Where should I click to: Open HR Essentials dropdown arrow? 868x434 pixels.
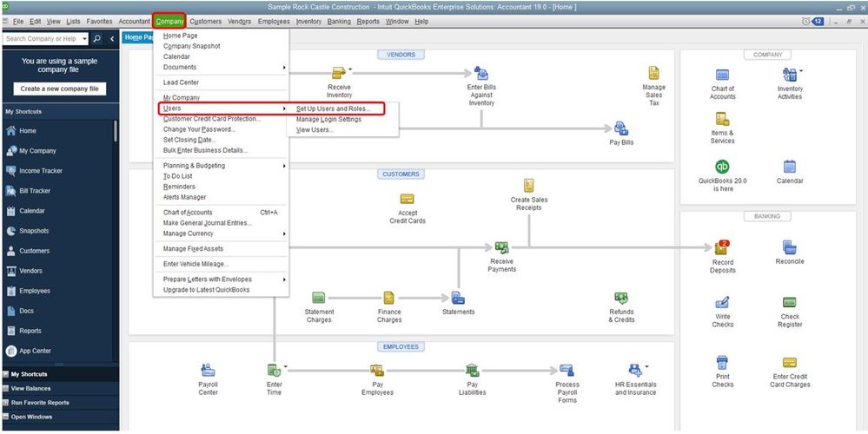coord(646,366)
